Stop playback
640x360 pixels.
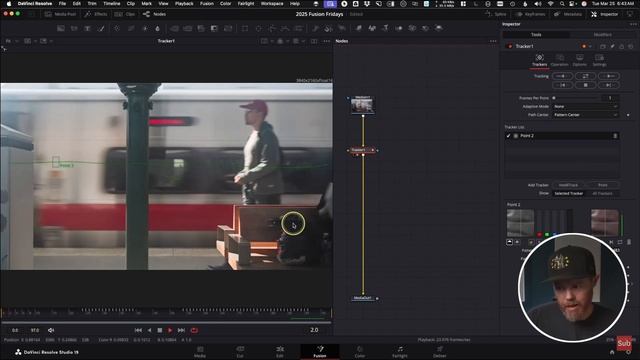[x=160, y=330]
